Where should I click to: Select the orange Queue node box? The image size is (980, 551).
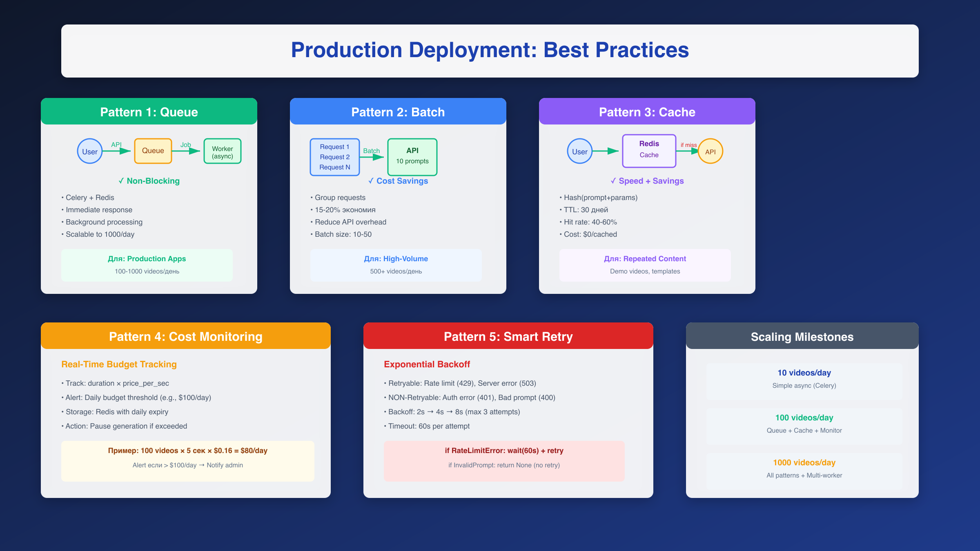(153, 151)
